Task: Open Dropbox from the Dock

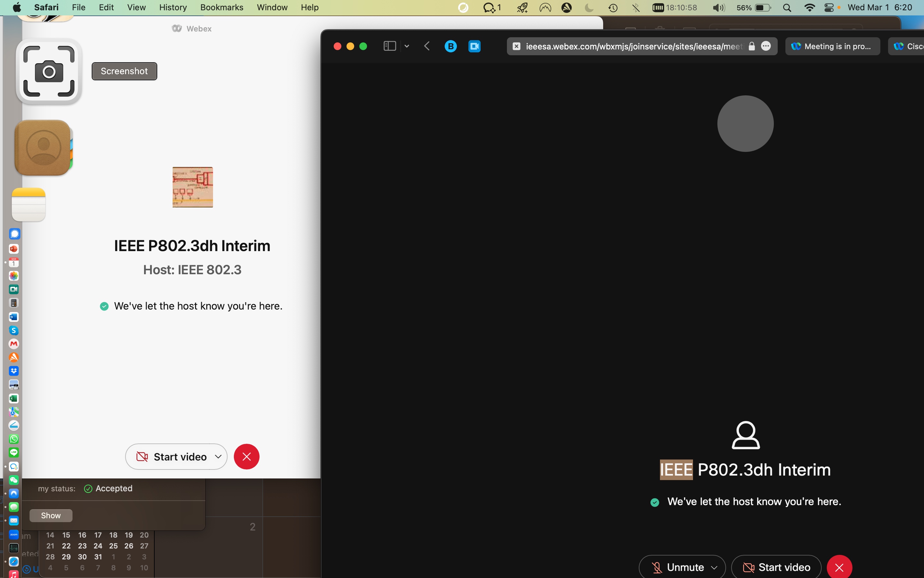Action: click(14, 371)
